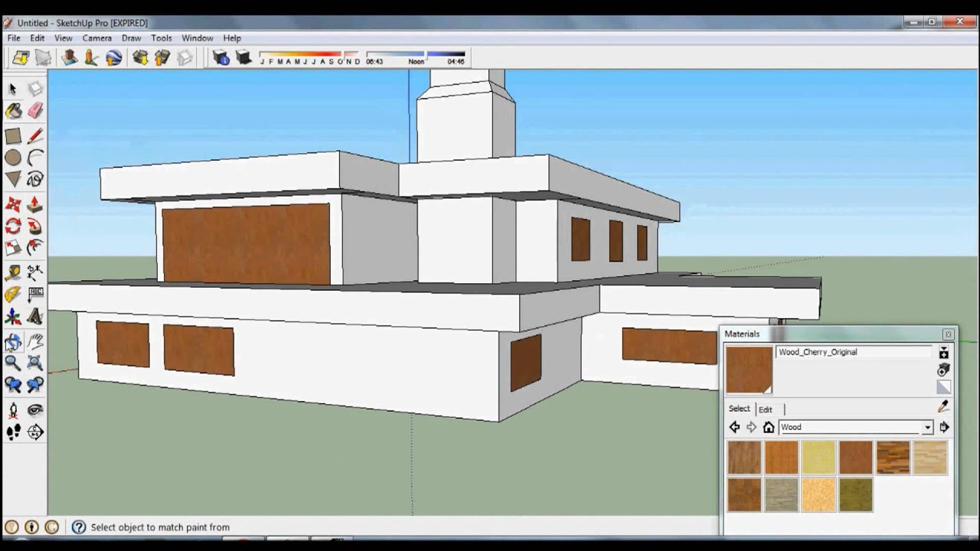Click the Toggle Terrain person icon
Viewport: 980px width, 551px height.
[91, 58]
